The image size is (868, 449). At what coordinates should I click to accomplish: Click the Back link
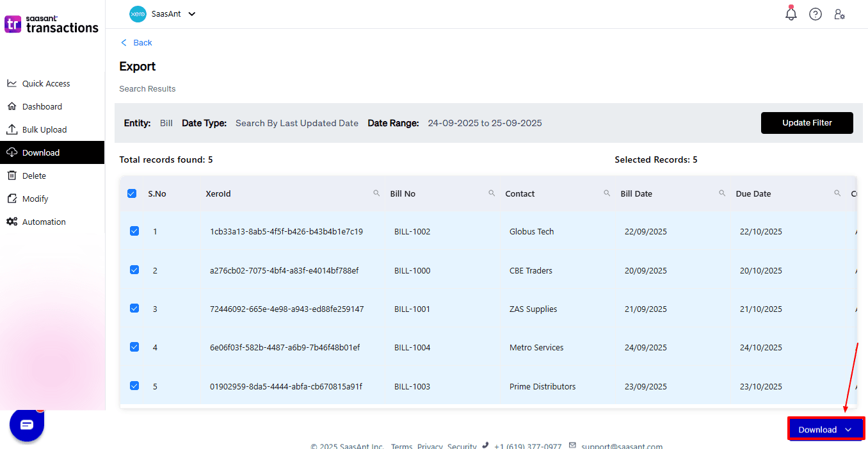pos(137,43)
